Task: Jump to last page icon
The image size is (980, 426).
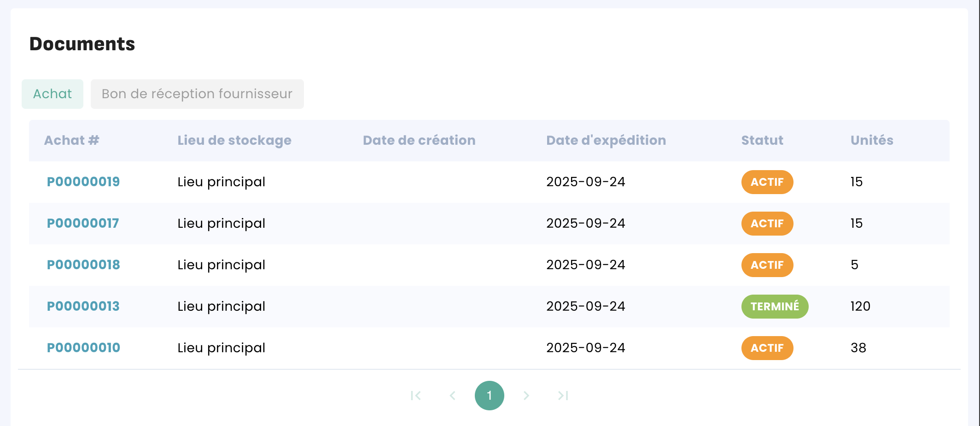Action: (563, 396)
